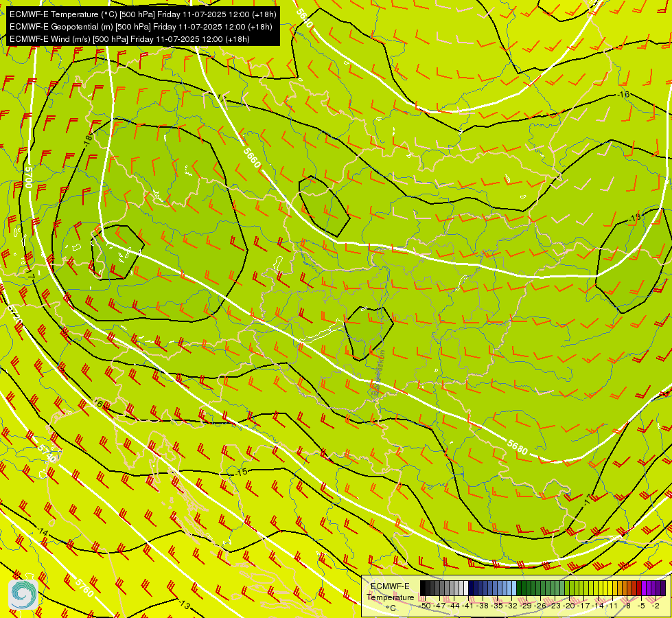Click the legend title ECMWF-E Temperature °C
This screenshot has width=672, height=618.
390,597
